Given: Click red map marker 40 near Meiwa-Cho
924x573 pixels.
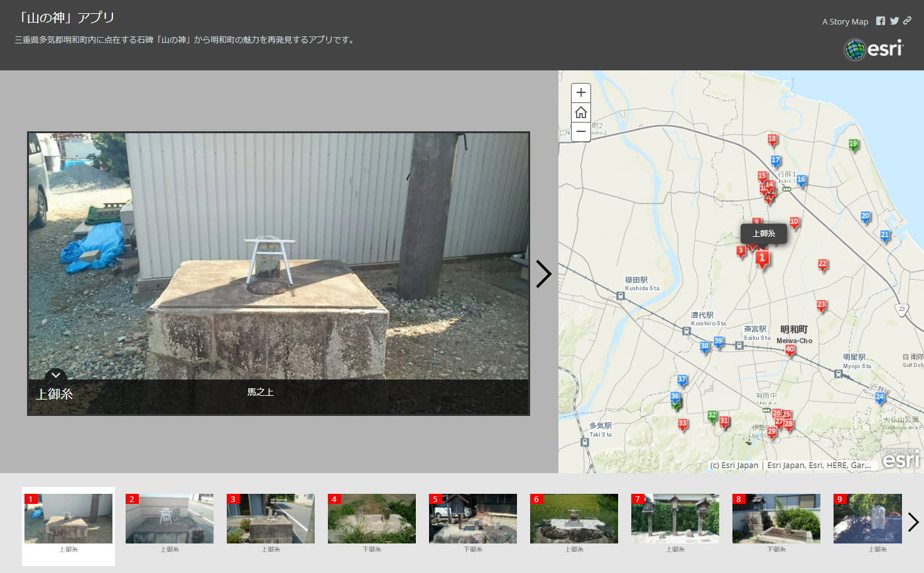Looking at the screenshot, I should click(790, 350).
